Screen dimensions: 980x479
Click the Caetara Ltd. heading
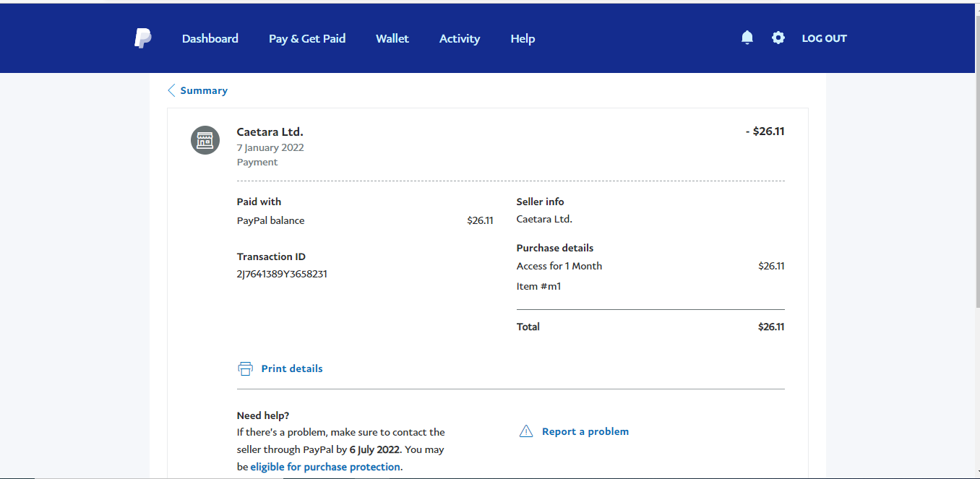[270, 131]
